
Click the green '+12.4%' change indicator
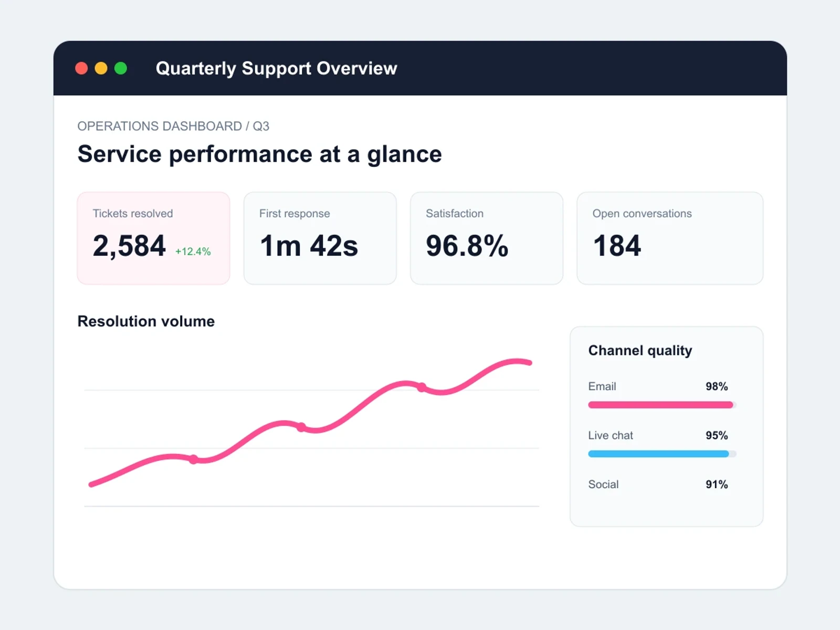pos(193,251)
